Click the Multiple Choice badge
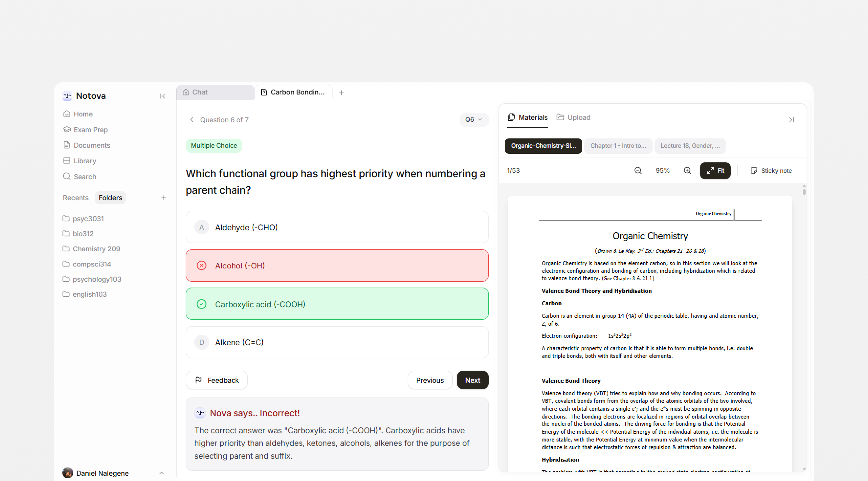 pos(214,146)
